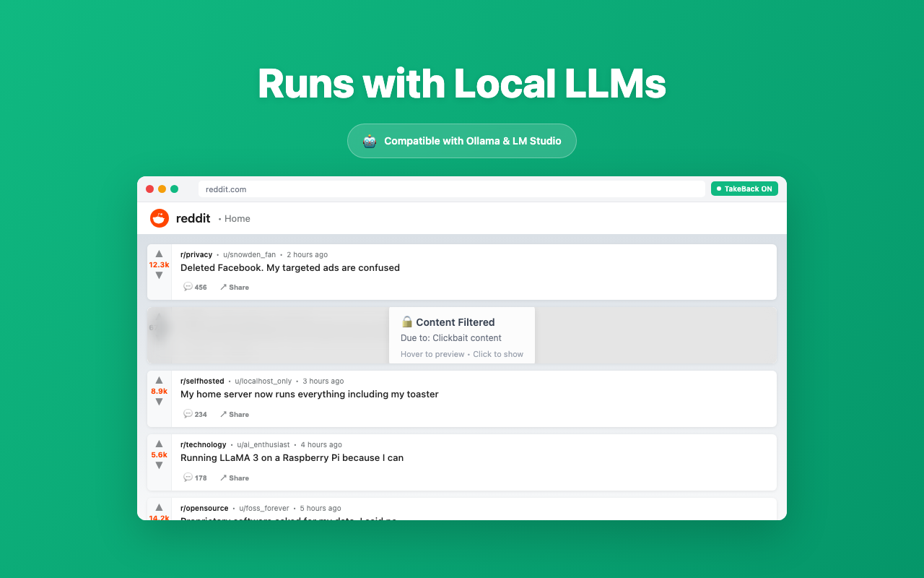Click the '5 hours ago' timestamp
This screenshot has width=924, height=578.
point(321,508)
